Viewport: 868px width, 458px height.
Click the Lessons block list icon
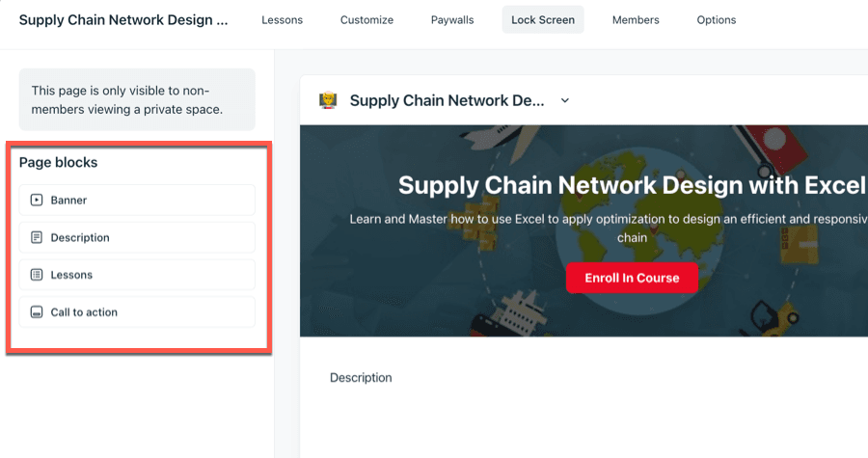37,275
